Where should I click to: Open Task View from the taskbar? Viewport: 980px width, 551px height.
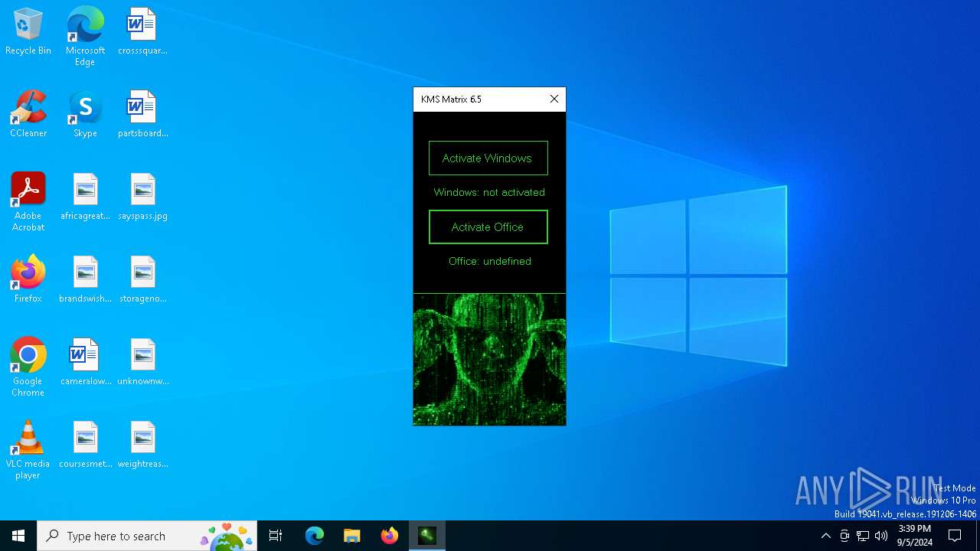tap(276, 536)
